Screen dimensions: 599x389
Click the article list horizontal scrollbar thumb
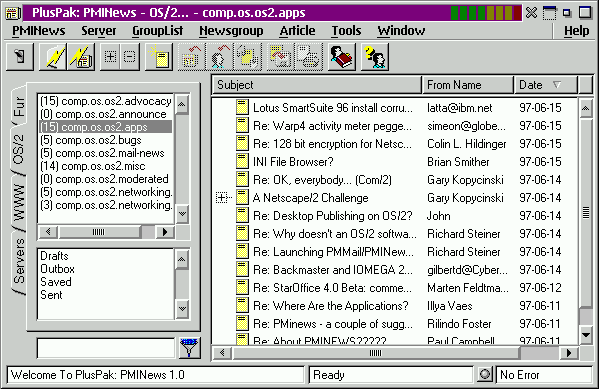click(x=376, y=353)
